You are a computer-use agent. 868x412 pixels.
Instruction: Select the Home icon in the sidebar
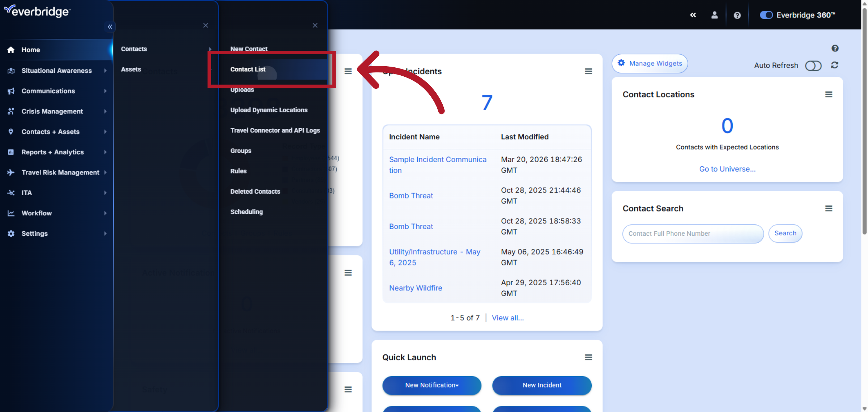tap(10, 50)
